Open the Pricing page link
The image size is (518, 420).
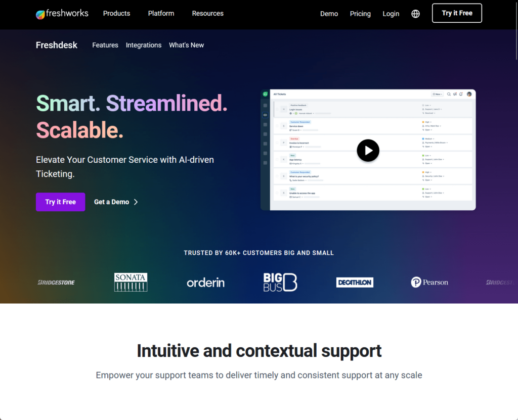coord(360,14)
